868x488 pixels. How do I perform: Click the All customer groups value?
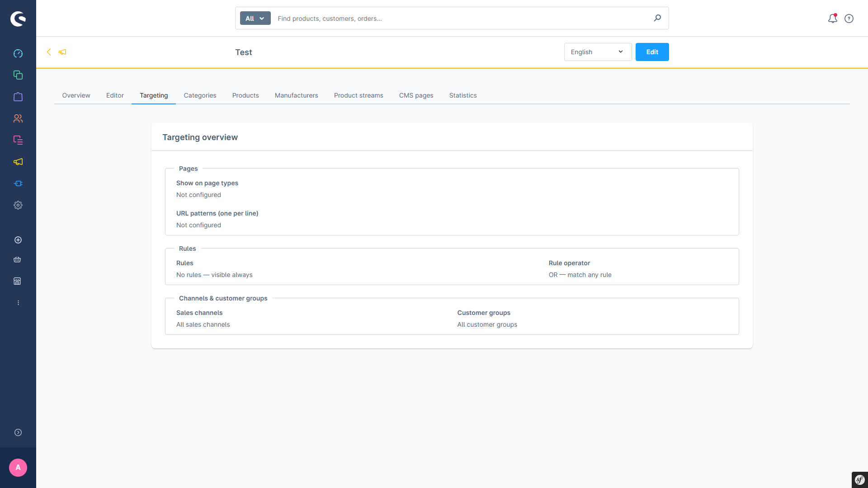tap(487, 324)
